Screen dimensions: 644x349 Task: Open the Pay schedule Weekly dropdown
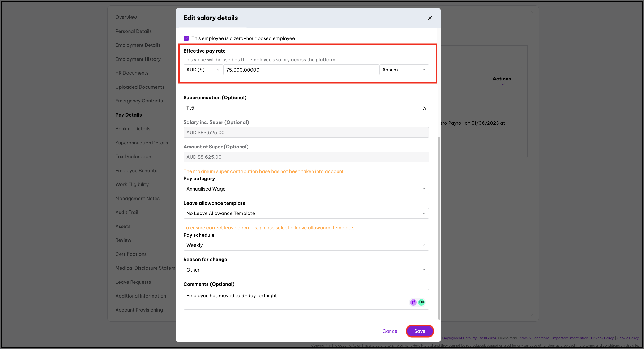[x=306, y=245]
